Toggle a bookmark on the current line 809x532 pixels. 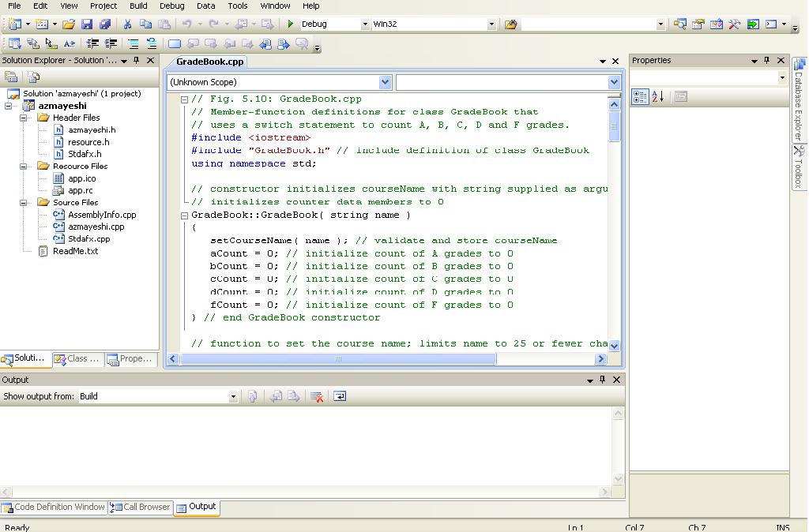[x=175, y=44]
